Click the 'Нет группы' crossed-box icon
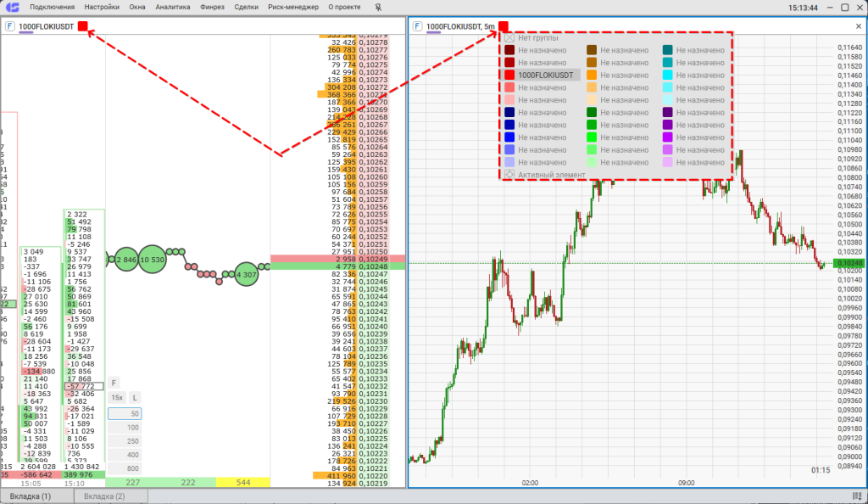The height and width of the screenshot is (504, 868). tap(509, 37)
